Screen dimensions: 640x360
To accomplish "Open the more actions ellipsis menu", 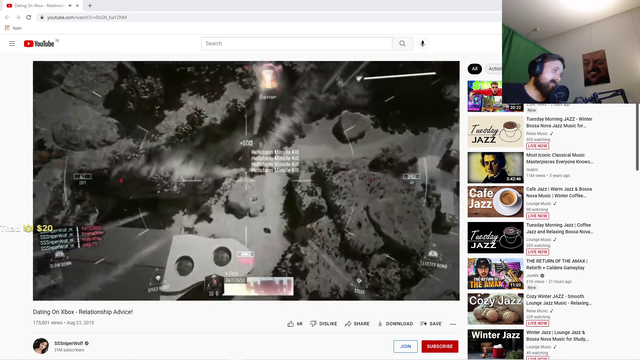I will pyautogui.click(x=453, y=324).
